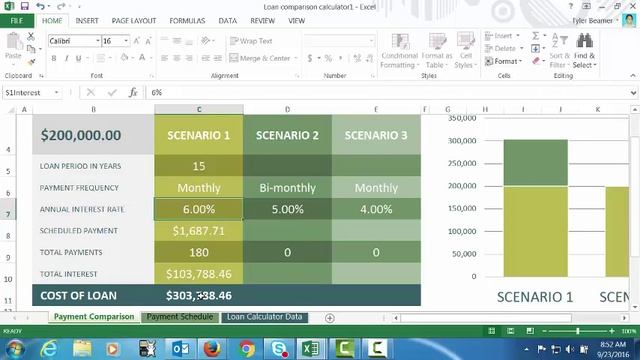Activate the Format Painter brush
Image resolution: width=640 pixels, height=360 pixels.
[x=31, y=62]
